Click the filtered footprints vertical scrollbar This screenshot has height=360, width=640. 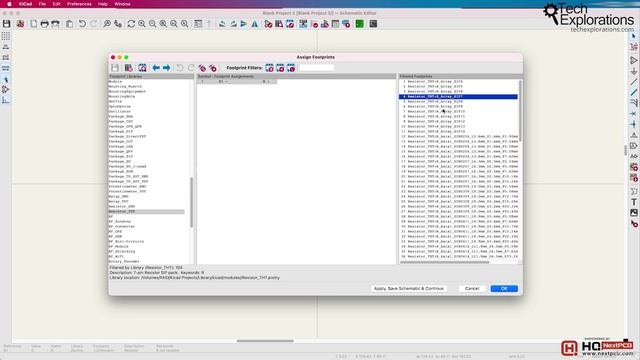(520, 111)
